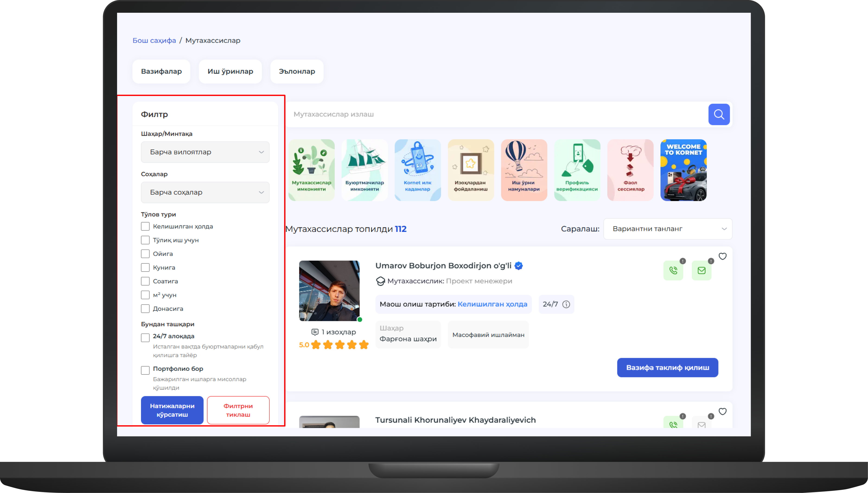Favorite Umarov Boburjon with the heart icon

(x=722, y=256)
